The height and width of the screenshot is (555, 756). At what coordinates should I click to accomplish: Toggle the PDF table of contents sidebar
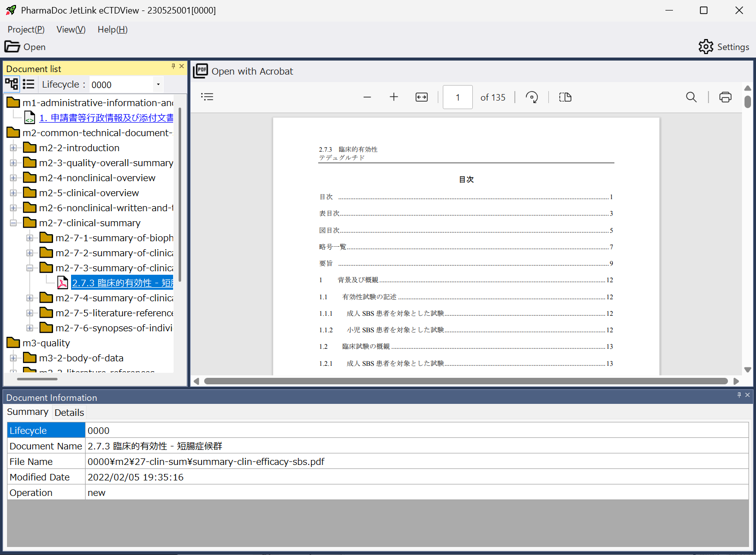coord(207,97)
